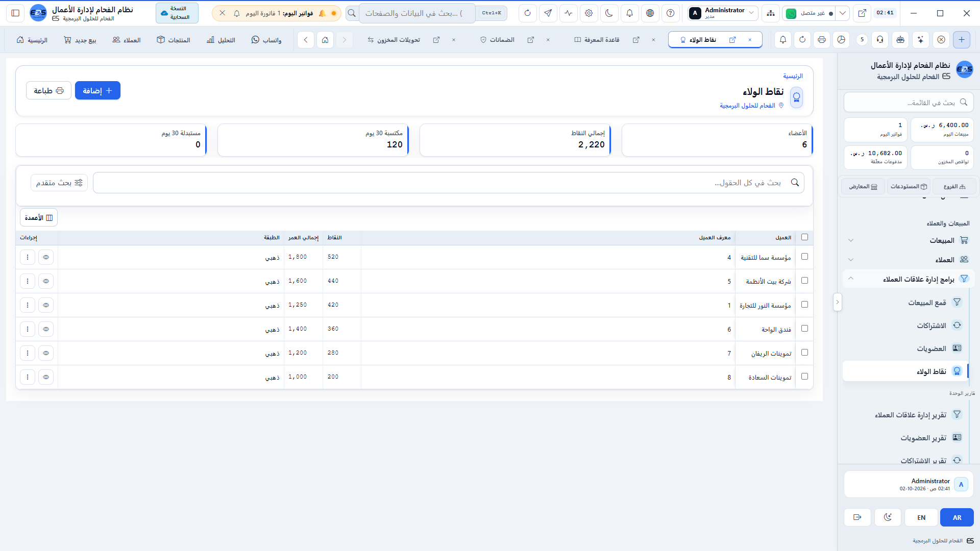
Task: Open language globe icon
Action: [x=650, y=13]
